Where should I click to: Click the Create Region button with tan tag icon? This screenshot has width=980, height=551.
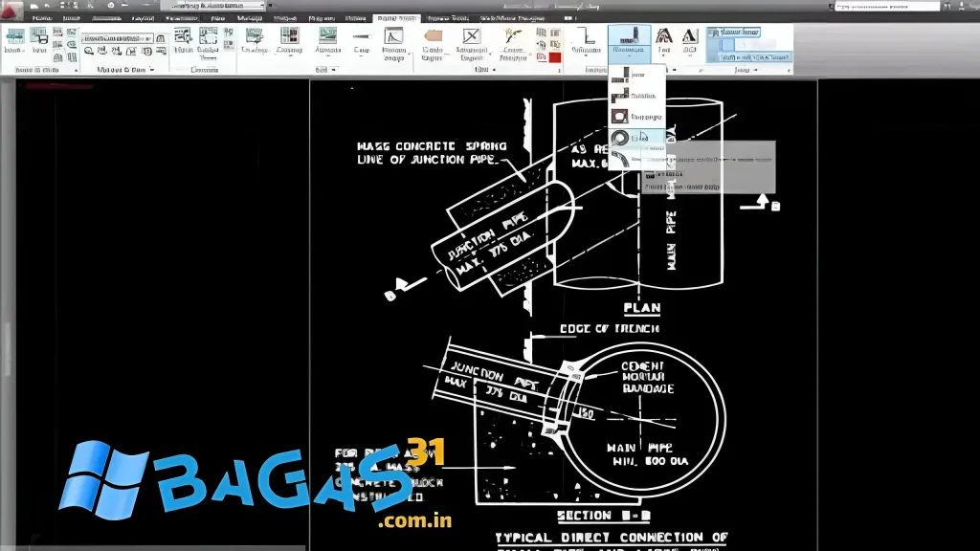point(433,44)
